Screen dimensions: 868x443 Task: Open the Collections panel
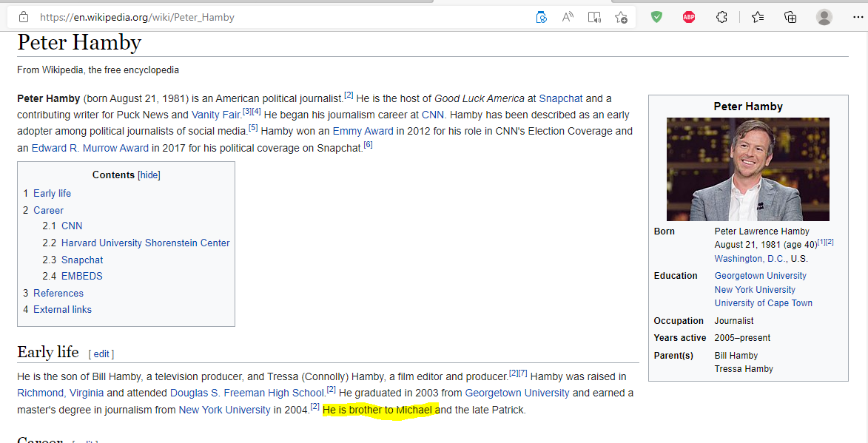pos(790,17)
